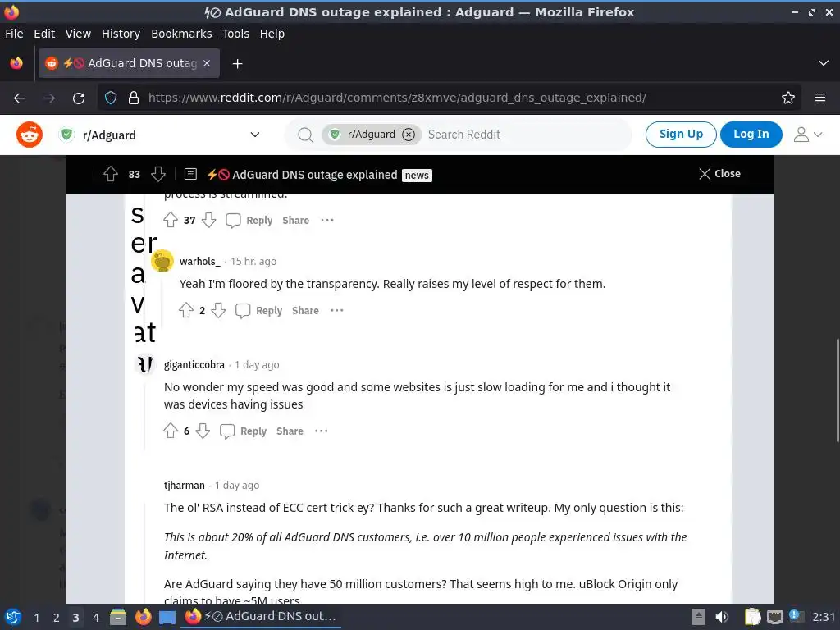Downvote the comment with 37 points
Screen dimensions: 840x630
point(209,220)
